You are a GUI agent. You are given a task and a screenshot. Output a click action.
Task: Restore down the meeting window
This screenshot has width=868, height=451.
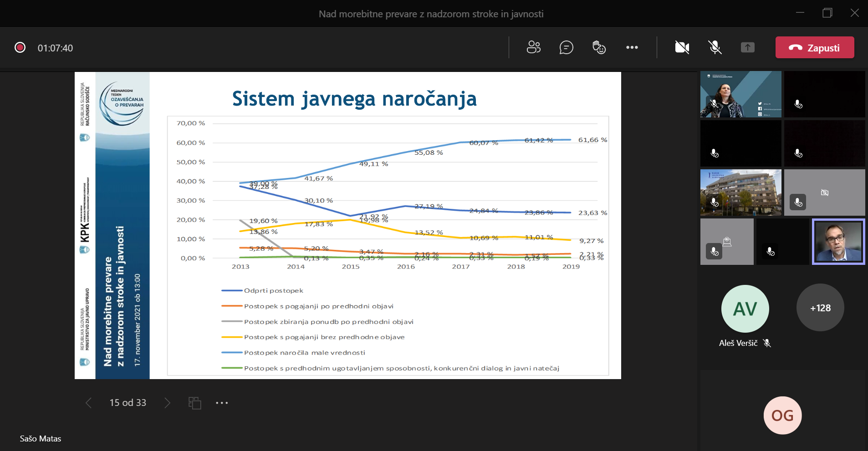827,13
